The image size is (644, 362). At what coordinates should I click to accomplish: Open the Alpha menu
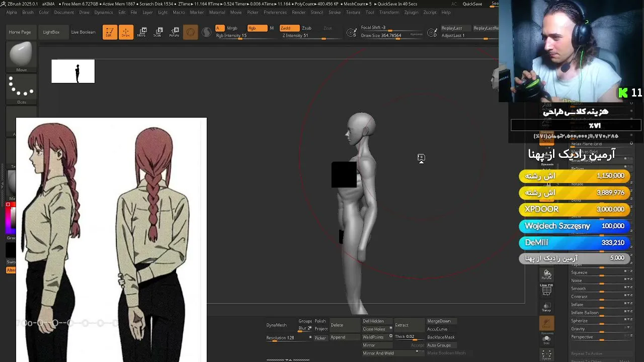(11, 13)
